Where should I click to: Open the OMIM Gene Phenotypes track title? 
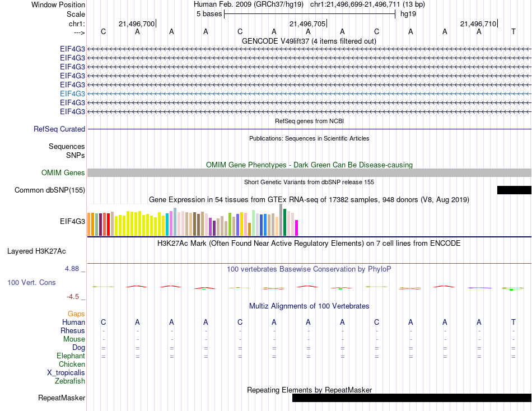click(x=309, y=165)
